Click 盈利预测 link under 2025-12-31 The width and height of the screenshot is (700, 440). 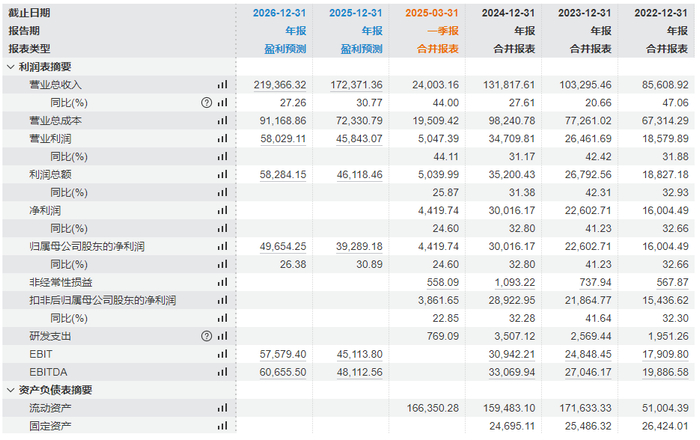click(x=361, y=48)
